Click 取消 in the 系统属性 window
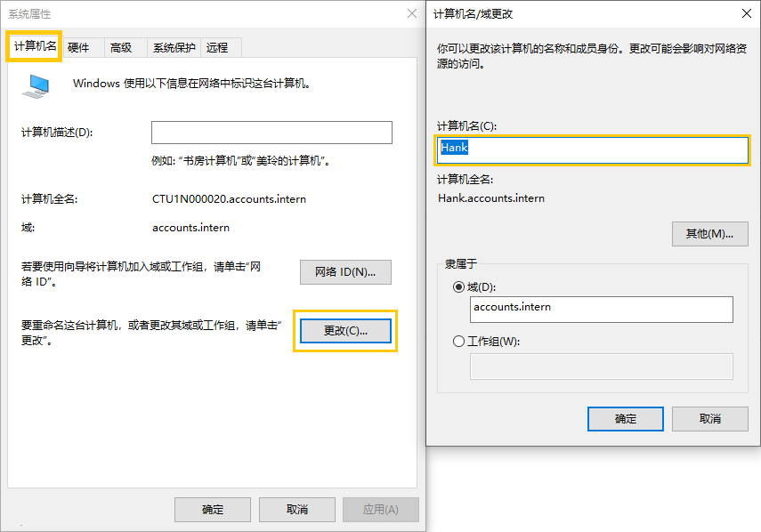The image size is (761, 532). tap(296, 510)
